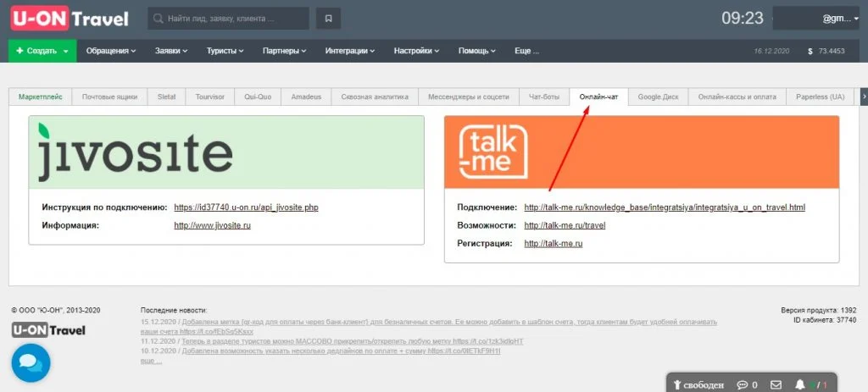
Task: Click the date 16.12.2020 text
Action: tap(771, 51)
